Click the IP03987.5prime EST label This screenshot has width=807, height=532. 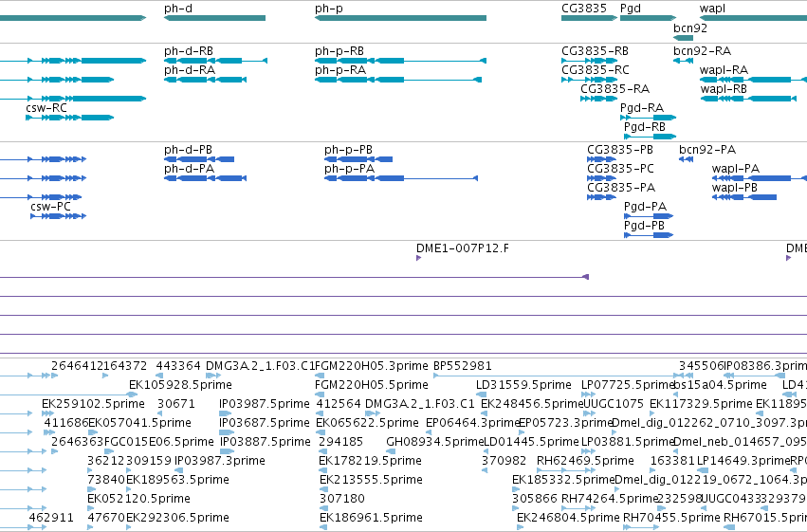(x=264, y=404)
